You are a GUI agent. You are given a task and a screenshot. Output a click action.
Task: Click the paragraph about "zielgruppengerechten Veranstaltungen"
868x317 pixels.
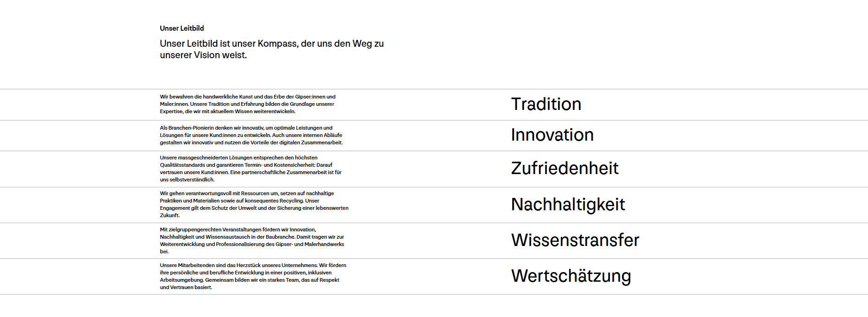252,240
